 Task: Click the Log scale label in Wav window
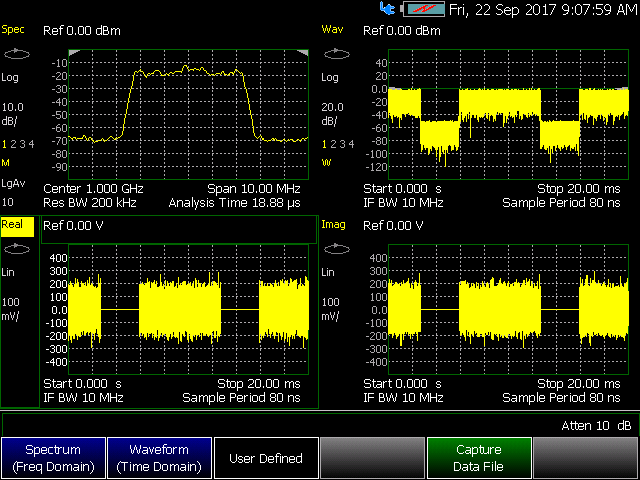click(330, 78)
